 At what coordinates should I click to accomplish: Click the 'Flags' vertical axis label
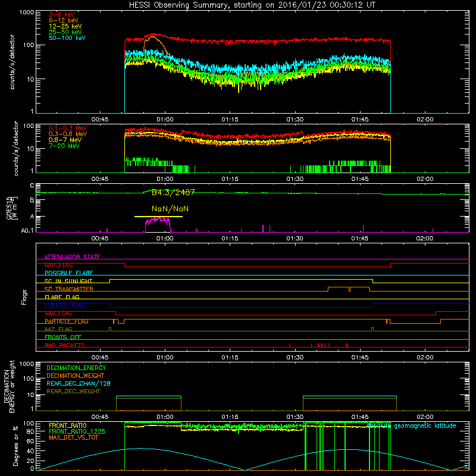click(x=24, y=297)
